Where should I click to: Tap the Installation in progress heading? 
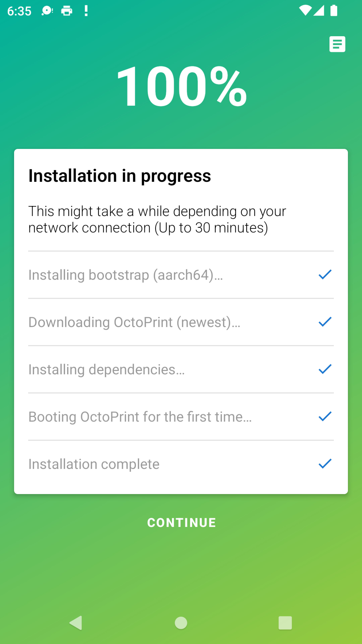(120, 176)
